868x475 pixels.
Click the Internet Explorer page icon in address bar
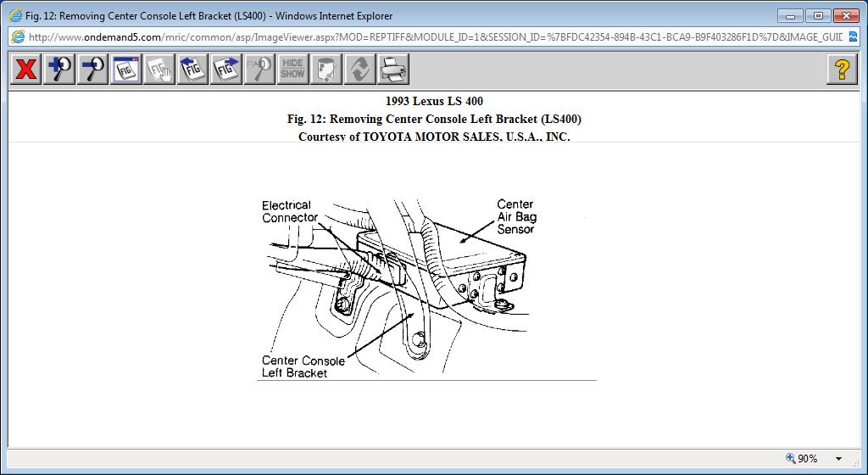click(x=18, y=37)
